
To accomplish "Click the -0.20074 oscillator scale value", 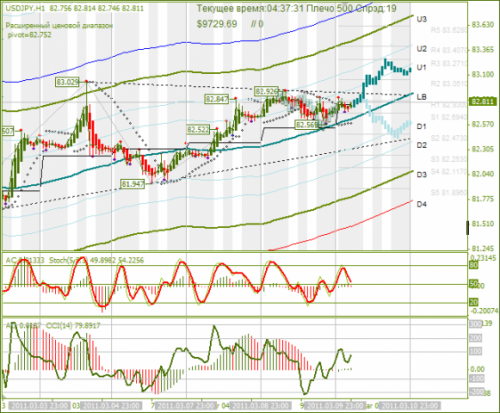I will [x=484, y=311].
